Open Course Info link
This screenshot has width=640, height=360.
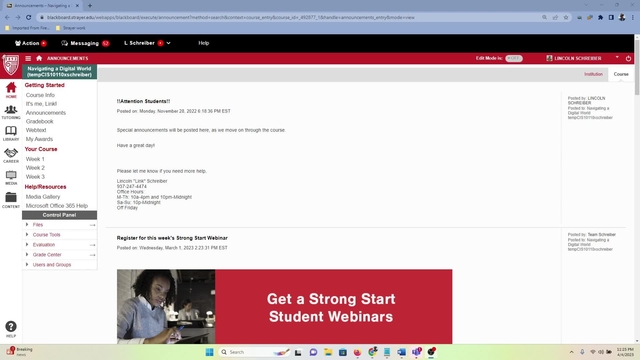(x=40, y=95)
